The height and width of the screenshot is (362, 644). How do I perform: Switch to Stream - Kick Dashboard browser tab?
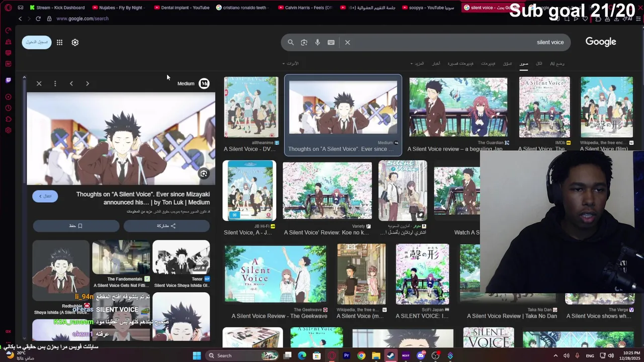[57, 8]
